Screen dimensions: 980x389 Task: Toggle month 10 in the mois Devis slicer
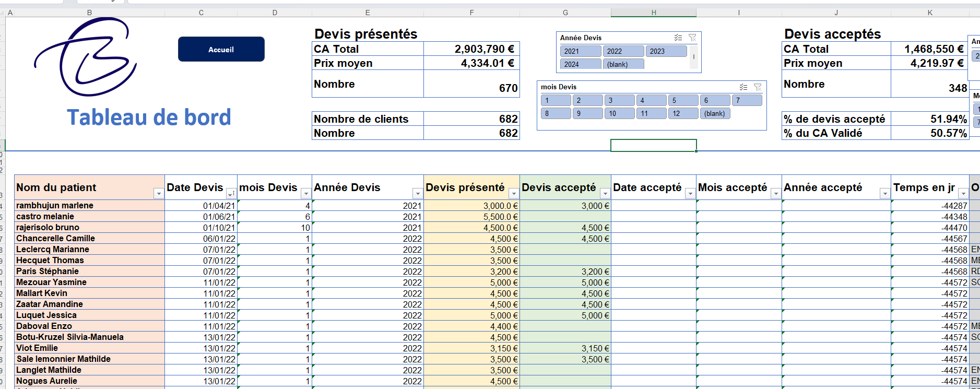pyautogui.click(x=619, y=113)
